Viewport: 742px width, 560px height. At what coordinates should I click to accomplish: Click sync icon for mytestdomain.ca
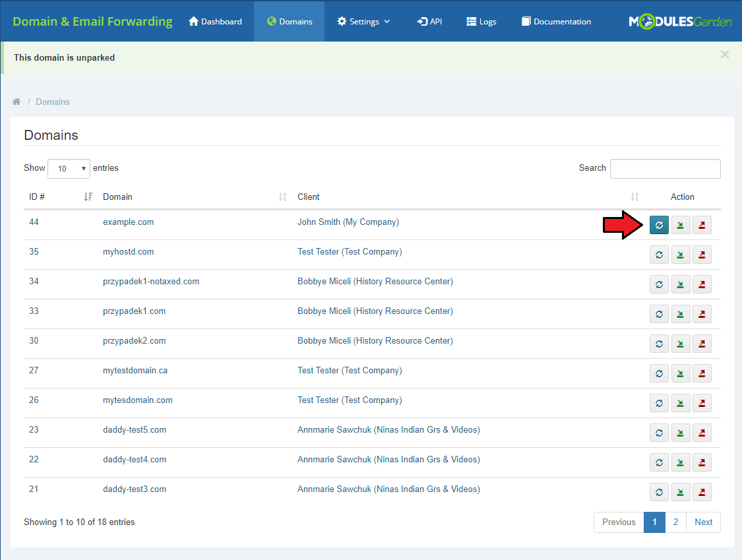(659, 373)
